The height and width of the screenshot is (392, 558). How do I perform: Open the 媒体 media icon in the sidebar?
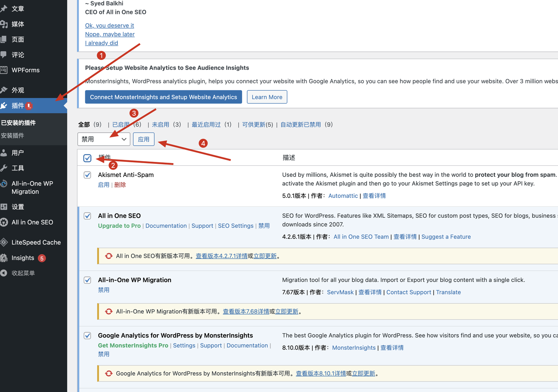tap(4, 24)
